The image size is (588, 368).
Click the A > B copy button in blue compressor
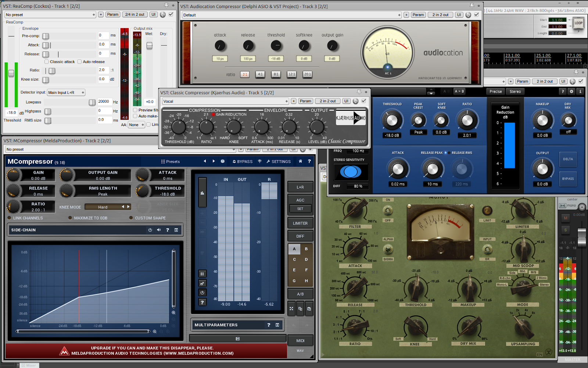click(x=459, y=91)
